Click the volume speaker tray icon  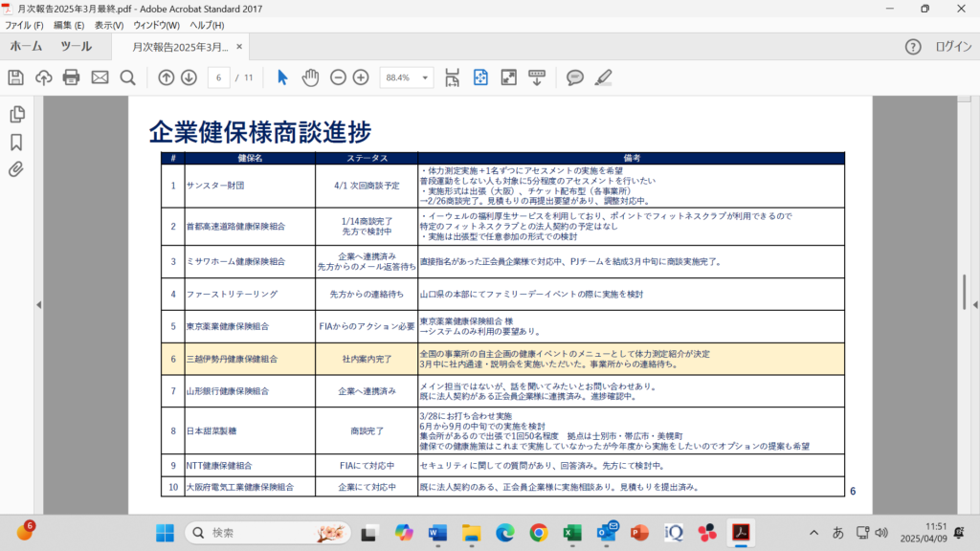pyautogui.click(x=881, y=533)
